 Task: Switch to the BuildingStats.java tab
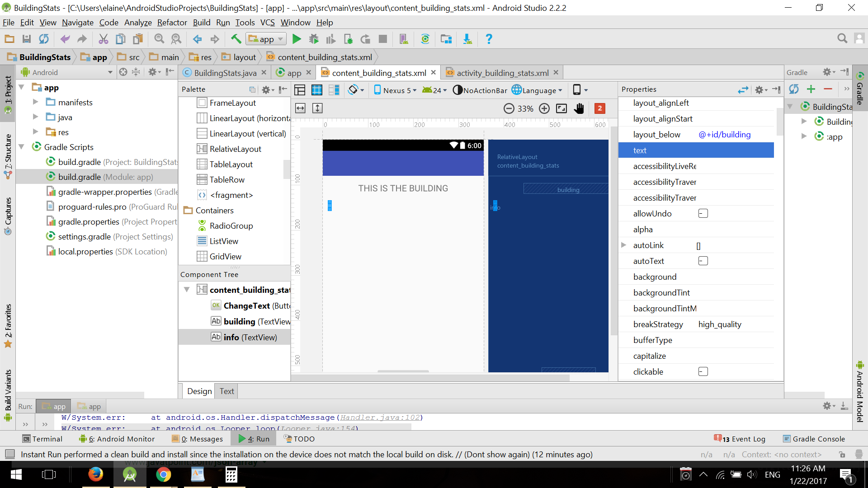pyautogui.click(x=225, y=73)
